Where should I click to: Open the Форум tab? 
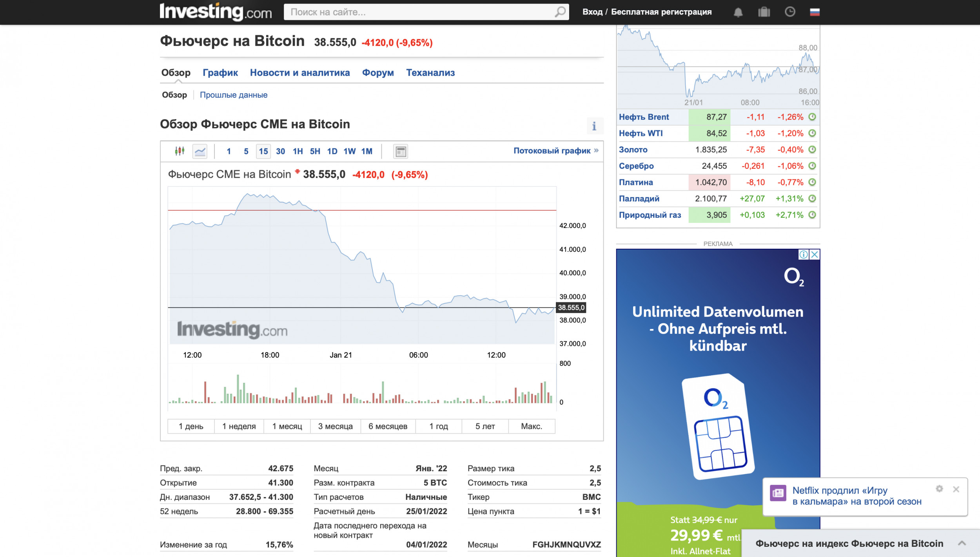[377, 72]
